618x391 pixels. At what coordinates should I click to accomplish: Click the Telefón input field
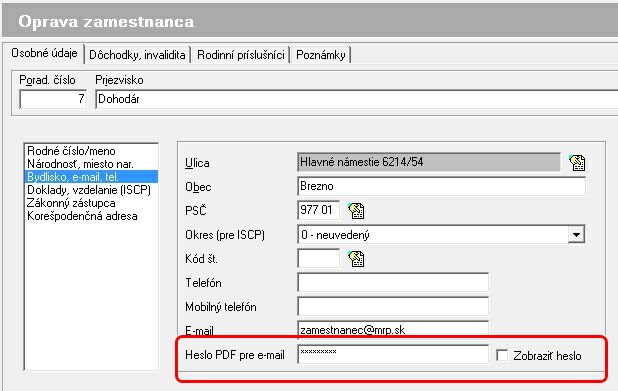(x=393, y=283)
